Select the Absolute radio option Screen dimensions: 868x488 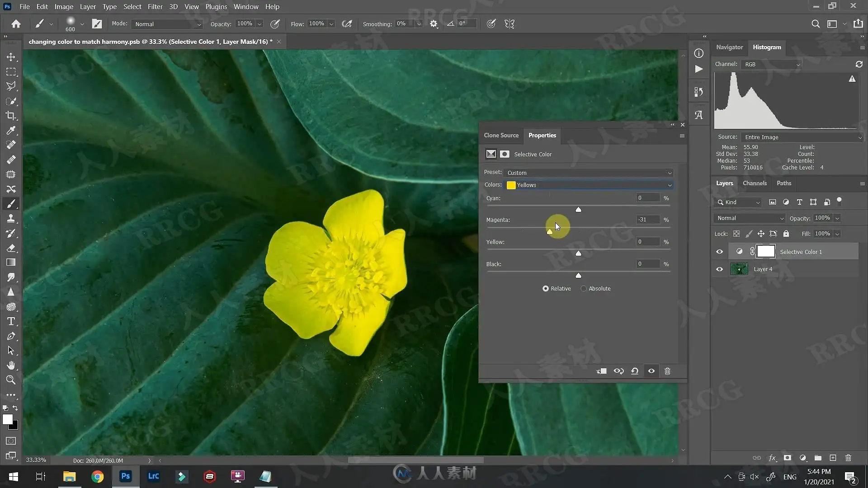pyautogui.click(x=584, y=288)
